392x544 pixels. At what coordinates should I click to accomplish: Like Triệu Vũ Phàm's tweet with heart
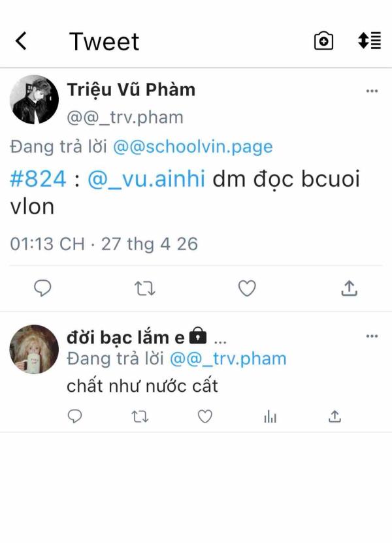point(247,288)
